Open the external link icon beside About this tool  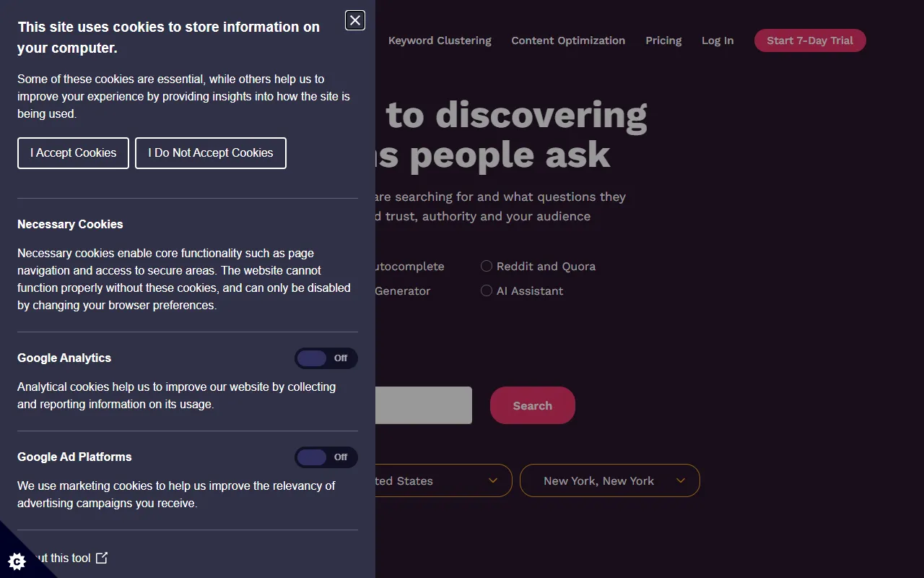click(x=102, y=558)
